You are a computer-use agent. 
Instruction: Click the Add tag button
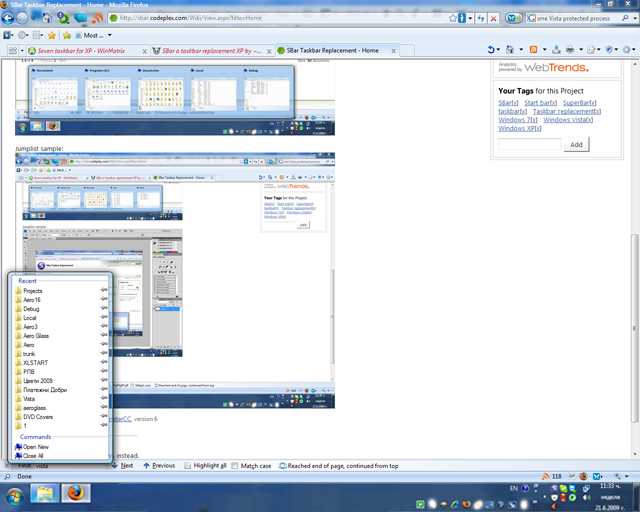point(576,145)
